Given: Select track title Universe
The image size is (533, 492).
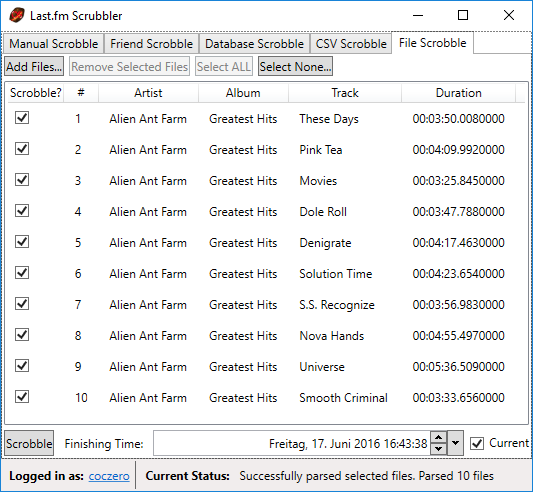Looking at the screenshot, I should point(322,367).
